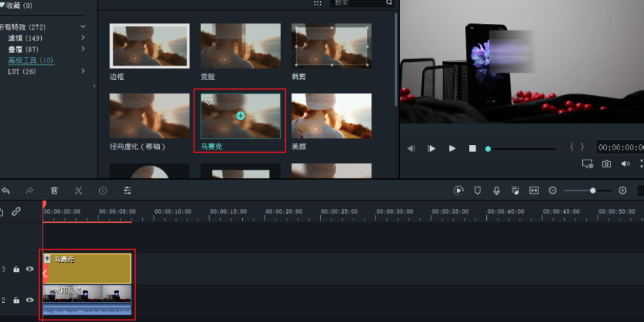
Task: Select 叠覆 (87) category label
Action: tap(23, 50)
